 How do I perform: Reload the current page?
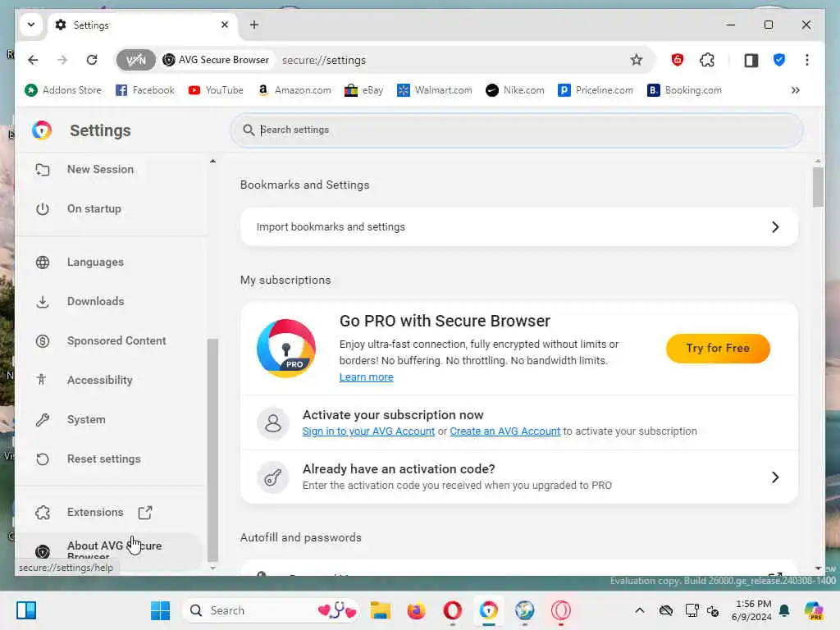92,60
